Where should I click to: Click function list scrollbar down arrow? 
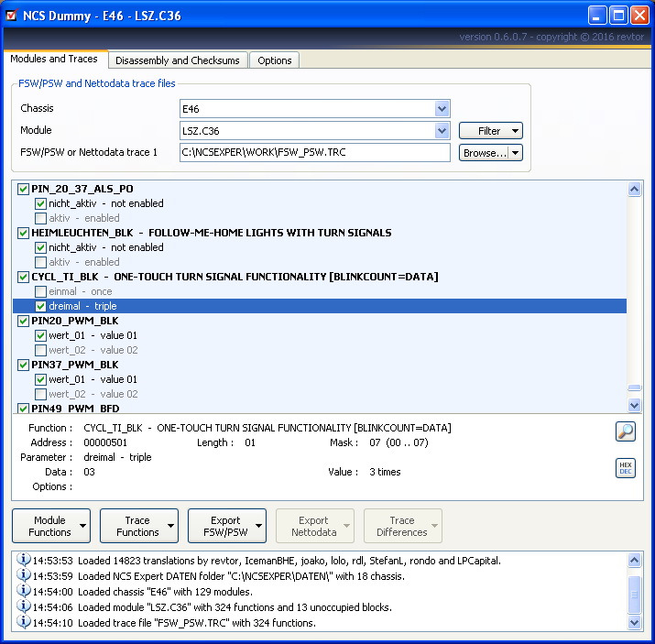pos(634,405)
